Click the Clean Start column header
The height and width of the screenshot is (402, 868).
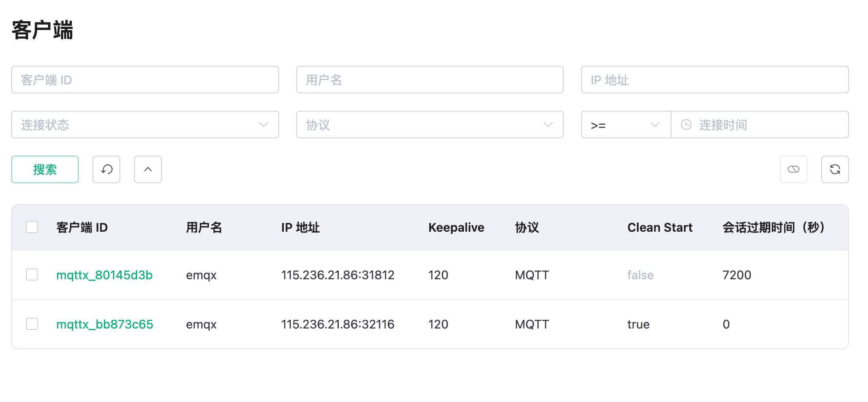pyautogui.click(x=659, y=227)
